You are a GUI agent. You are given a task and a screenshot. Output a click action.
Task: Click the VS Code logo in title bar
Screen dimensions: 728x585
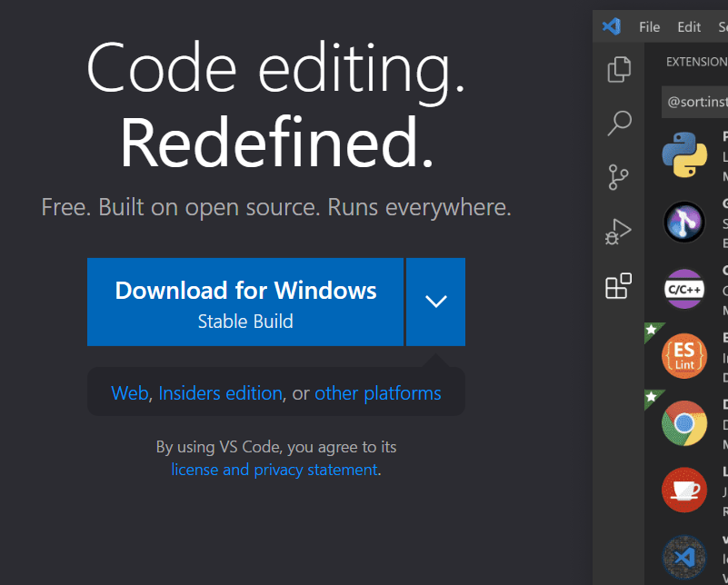tap(612, 26)
